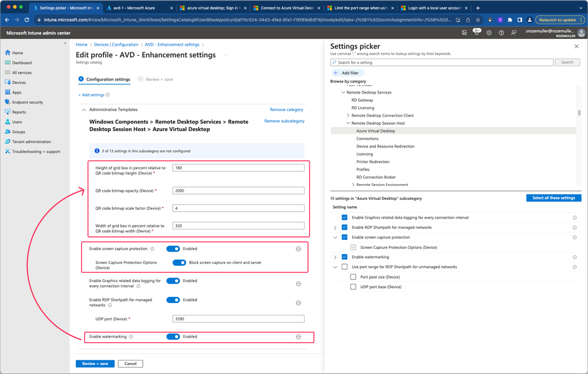The width and height of the screenshot is (588, 374).
Task: Collapse the Administrative Templates section
Action: pos(84,109)
